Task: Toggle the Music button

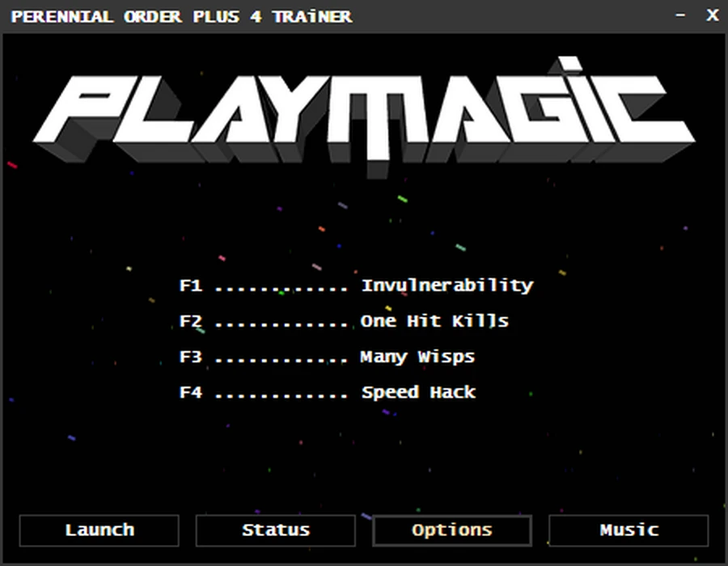Action: 629,530
